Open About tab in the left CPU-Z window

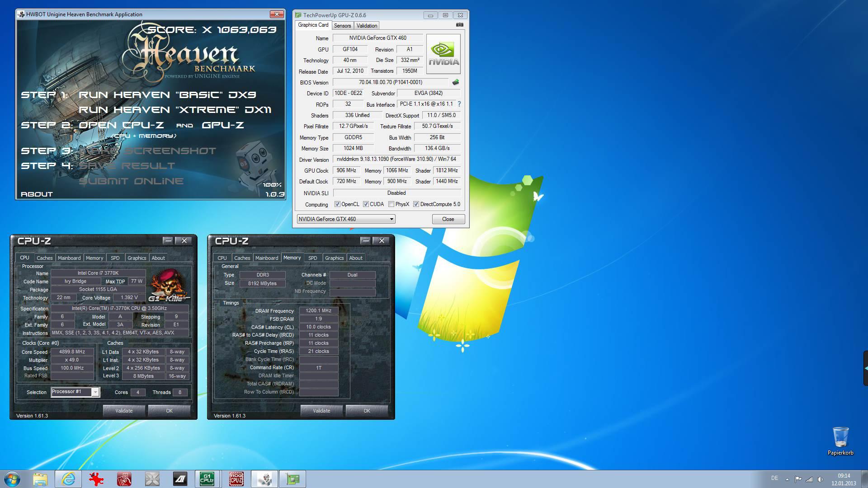click(x=158, y=258)
